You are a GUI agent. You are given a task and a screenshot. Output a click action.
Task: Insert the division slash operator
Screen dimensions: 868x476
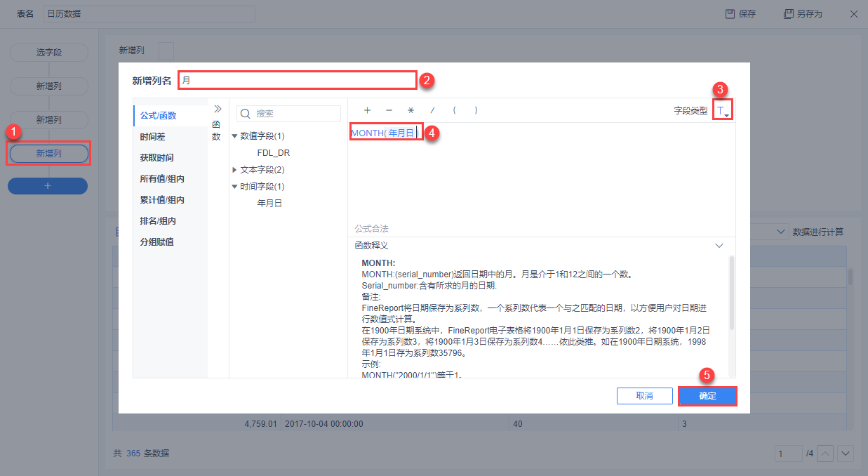pyautogui.click(x=433, y=110)
